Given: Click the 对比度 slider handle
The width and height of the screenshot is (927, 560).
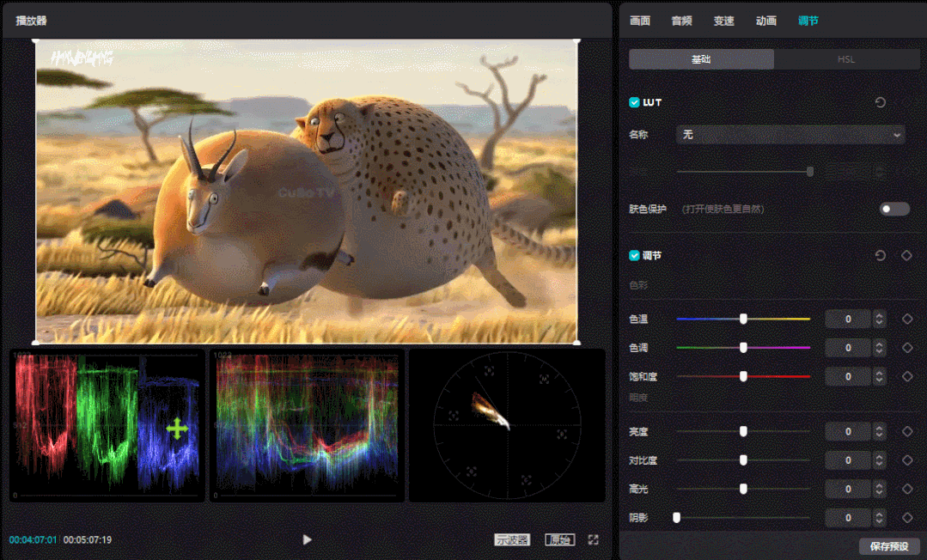Looking at the screenshot, I should [x=743, y=460].
